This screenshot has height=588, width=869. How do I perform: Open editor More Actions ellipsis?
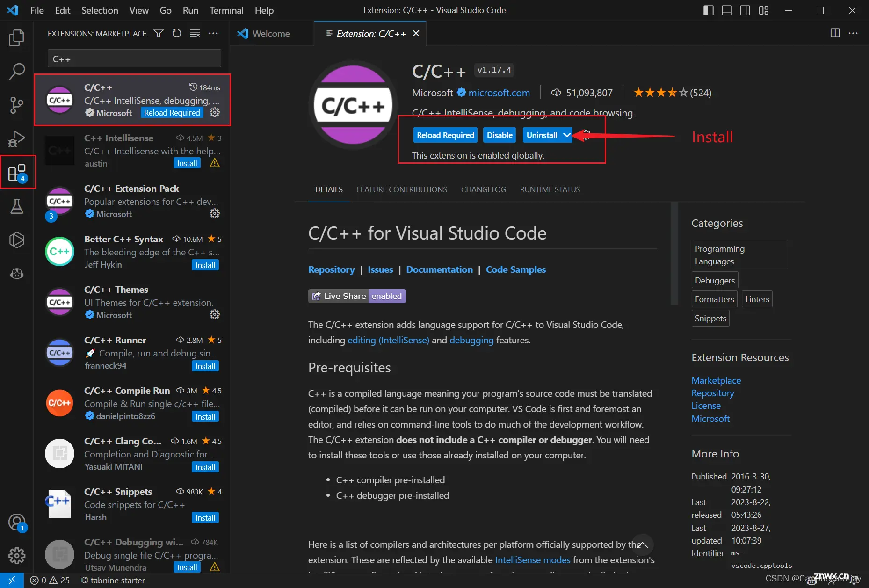(853, 33)
